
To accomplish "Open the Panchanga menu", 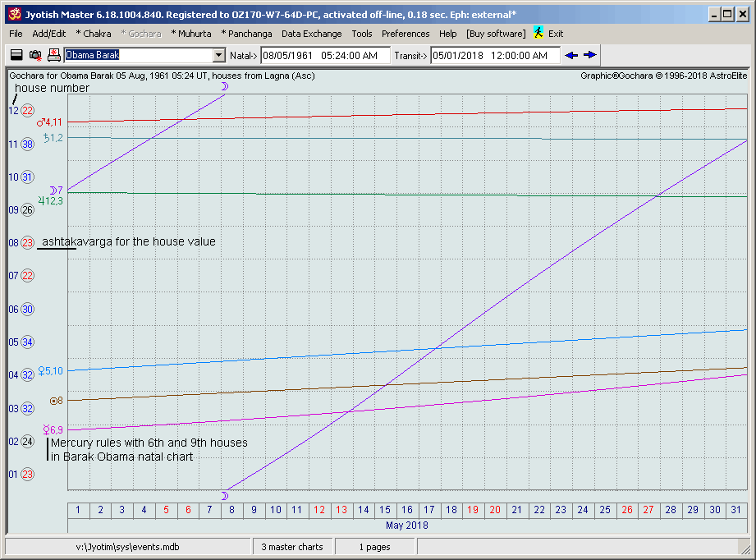I will click(x=246, y=34).
